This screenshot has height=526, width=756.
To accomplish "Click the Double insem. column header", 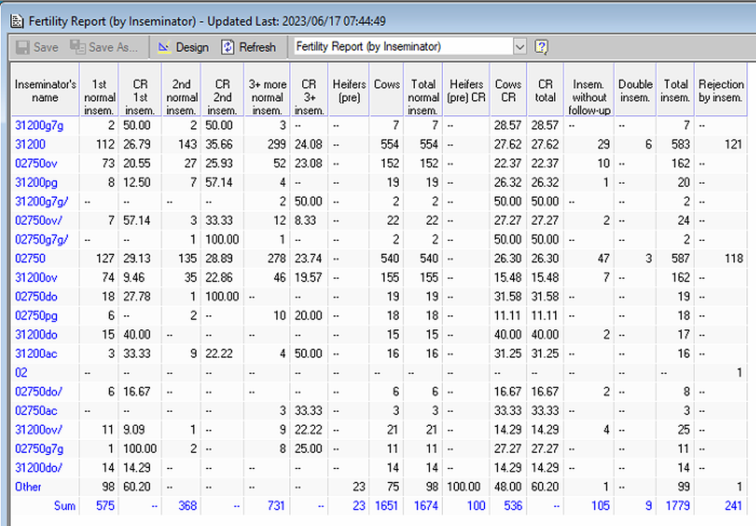I will click(x=635, y=91).
